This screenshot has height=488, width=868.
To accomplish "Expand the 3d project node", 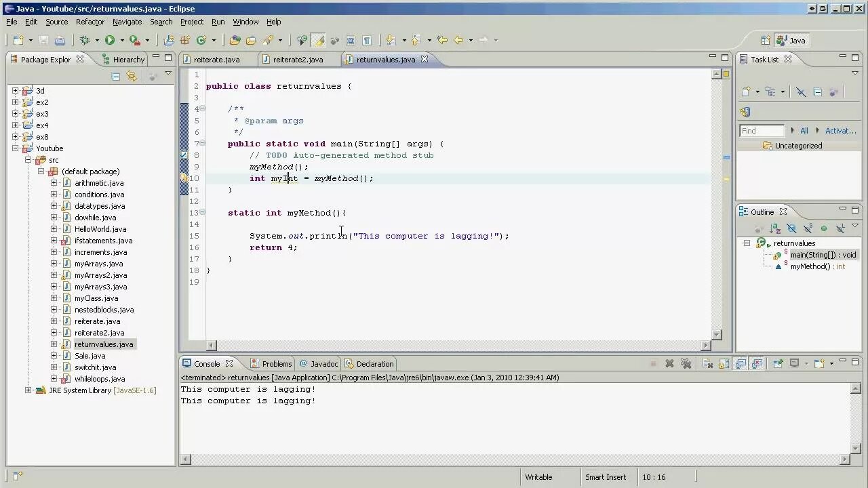I will click(16, 91).
